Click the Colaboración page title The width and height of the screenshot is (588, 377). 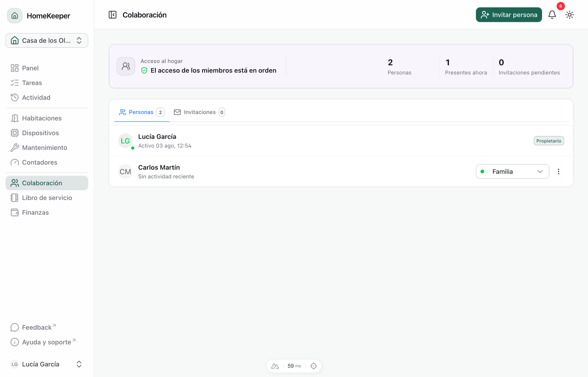145,15
